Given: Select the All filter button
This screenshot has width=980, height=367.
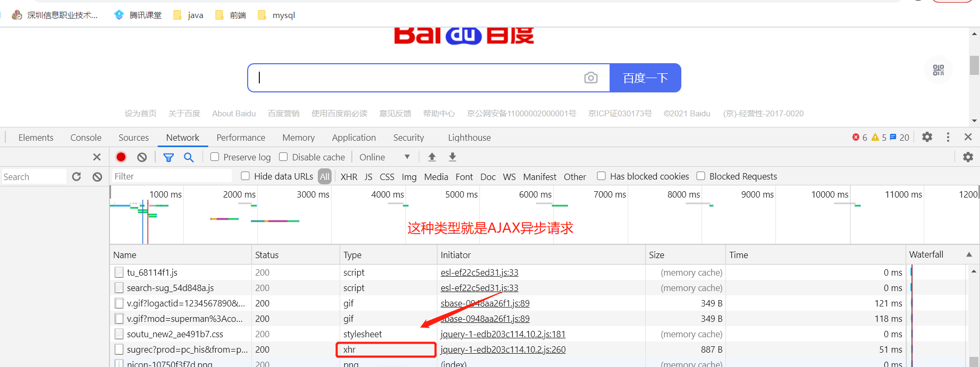Looking at the screenshot, I should pyautogui.click(x=325, y=177).
